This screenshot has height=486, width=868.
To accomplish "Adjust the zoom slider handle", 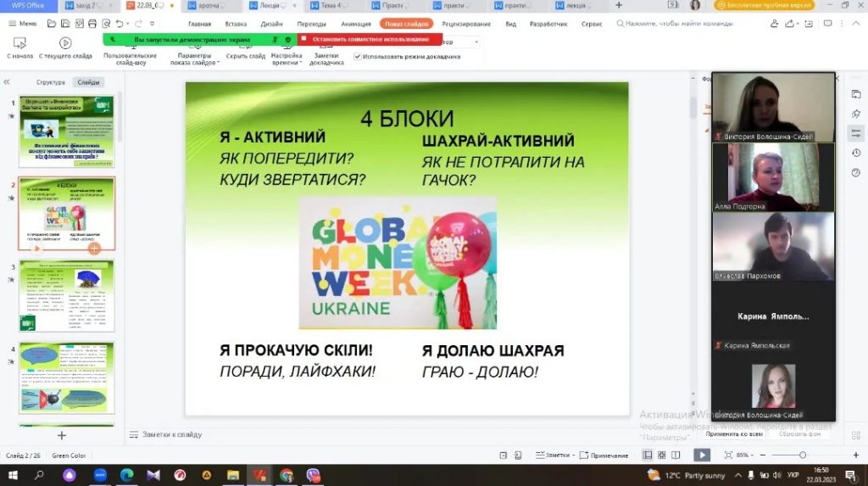I will pyautogui.click(x=802, y=455).
